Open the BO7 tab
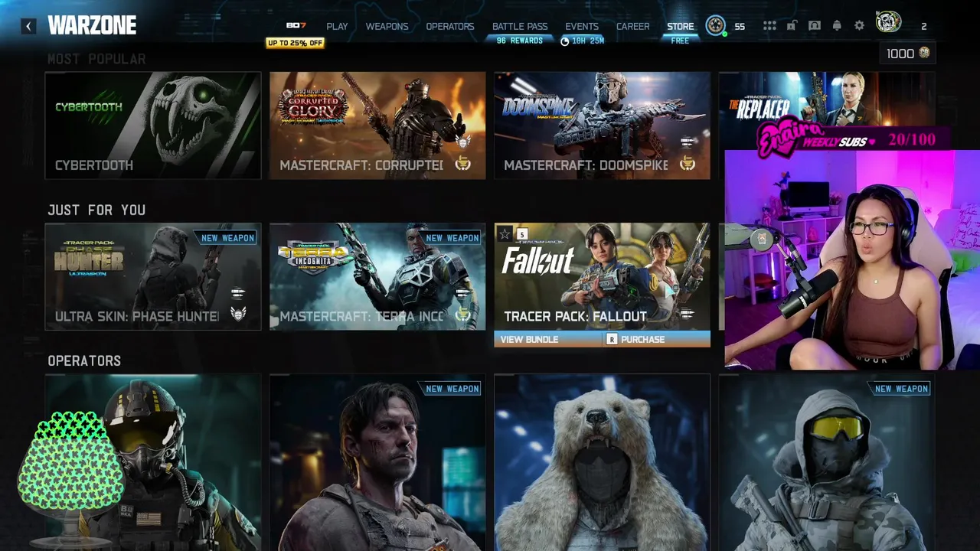980x551 pixels. (296, 26)
